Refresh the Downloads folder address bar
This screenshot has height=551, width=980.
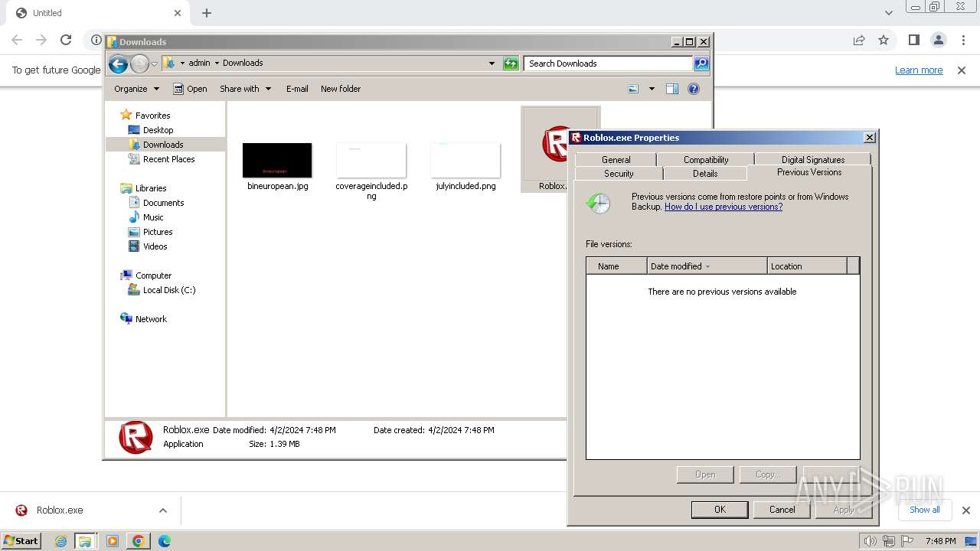pos(511,64)
